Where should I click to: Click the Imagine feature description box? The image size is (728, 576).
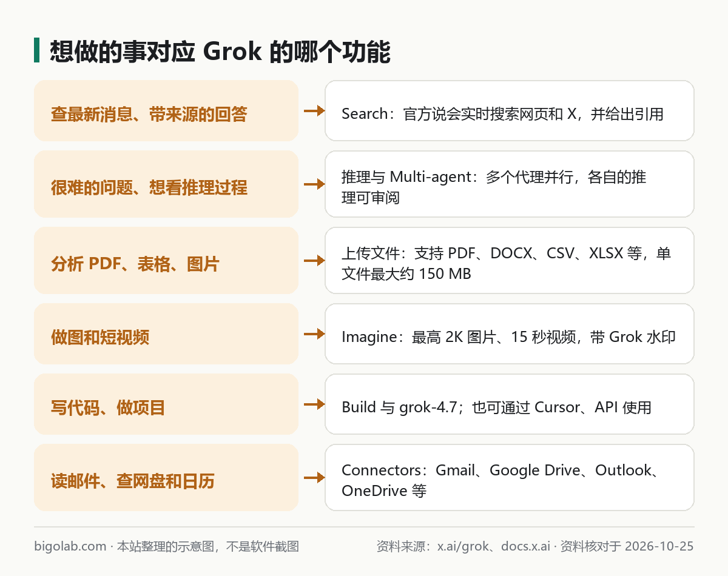coord(510,334)
